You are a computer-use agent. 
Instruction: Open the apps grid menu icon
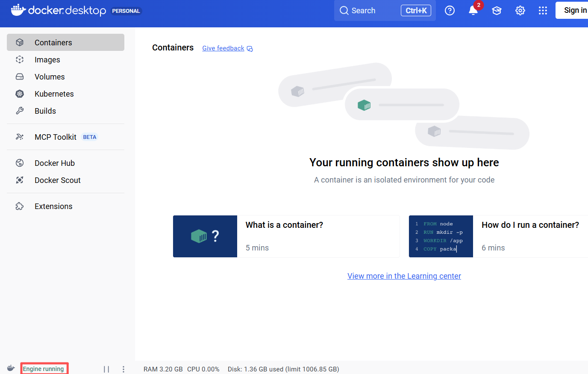pyautogui.click(x=543, y=10)
